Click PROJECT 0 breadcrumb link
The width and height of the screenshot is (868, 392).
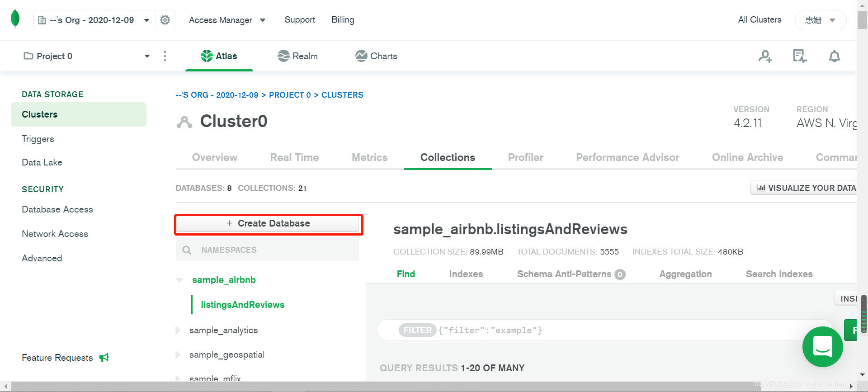click(x=290, y=95)
